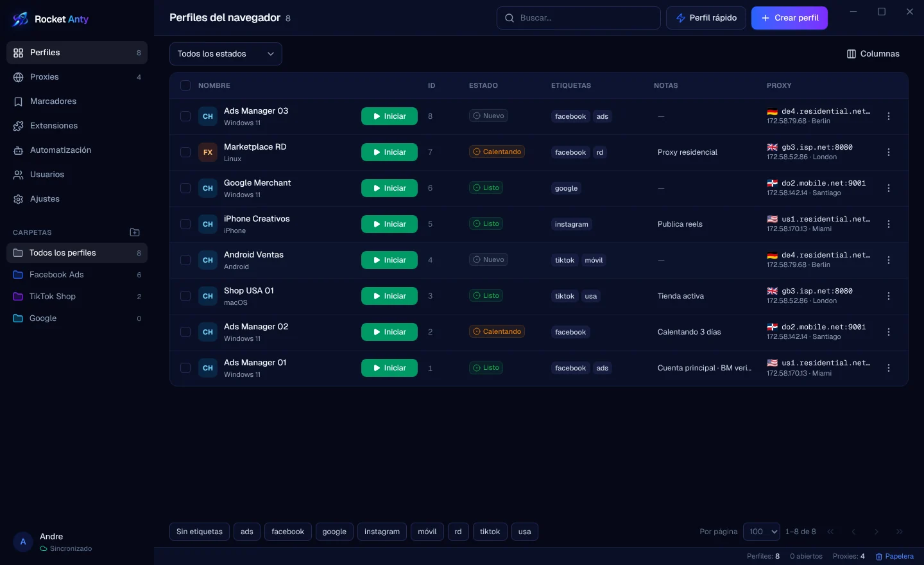Viewport: 924px width, 565px height.
Task: Click the US flag proxy for iPhone Creativos
Action: (x=773, y=219)
